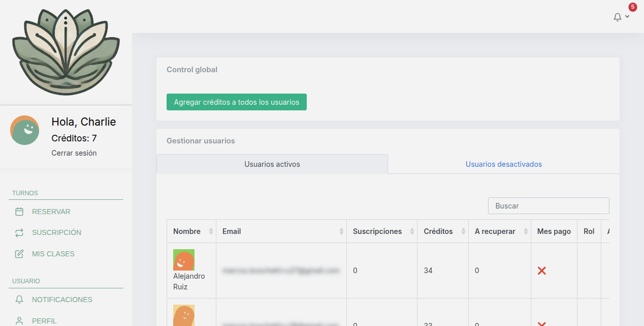Click the Cerrar sesión link
This screenshot has height=326, width=644.
(74, 153)
